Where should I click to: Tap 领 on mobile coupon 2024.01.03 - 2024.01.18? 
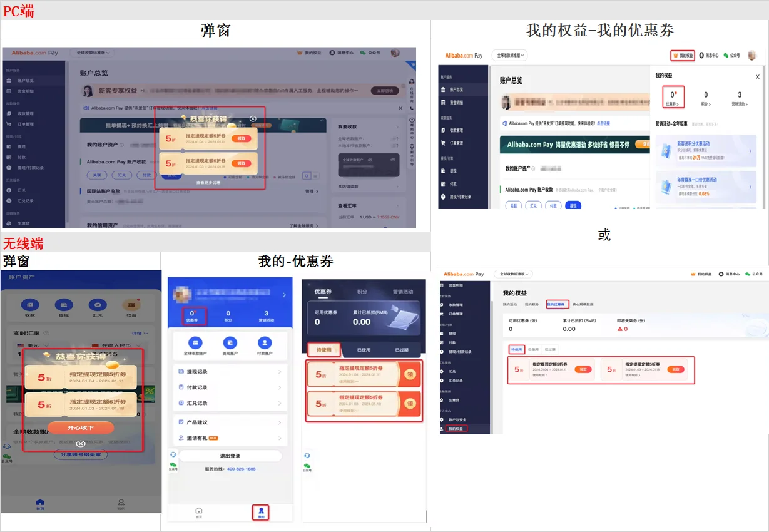click(410, 404)
